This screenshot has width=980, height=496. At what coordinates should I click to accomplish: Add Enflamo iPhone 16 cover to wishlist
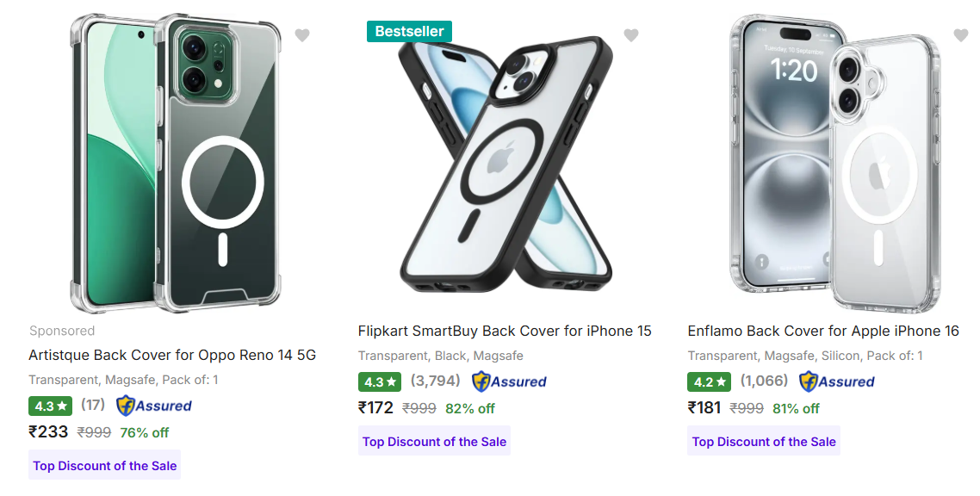(961, 35)
